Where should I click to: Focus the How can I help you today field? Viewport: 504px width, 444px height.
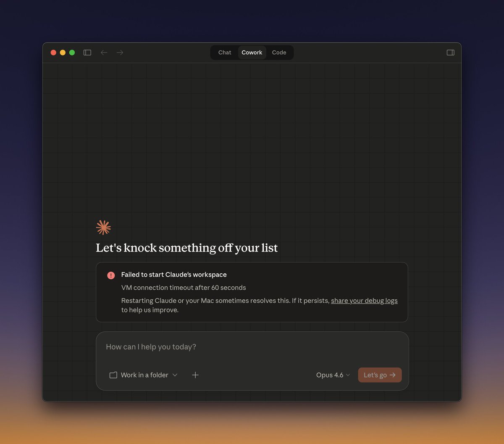(x=252, y=347)
